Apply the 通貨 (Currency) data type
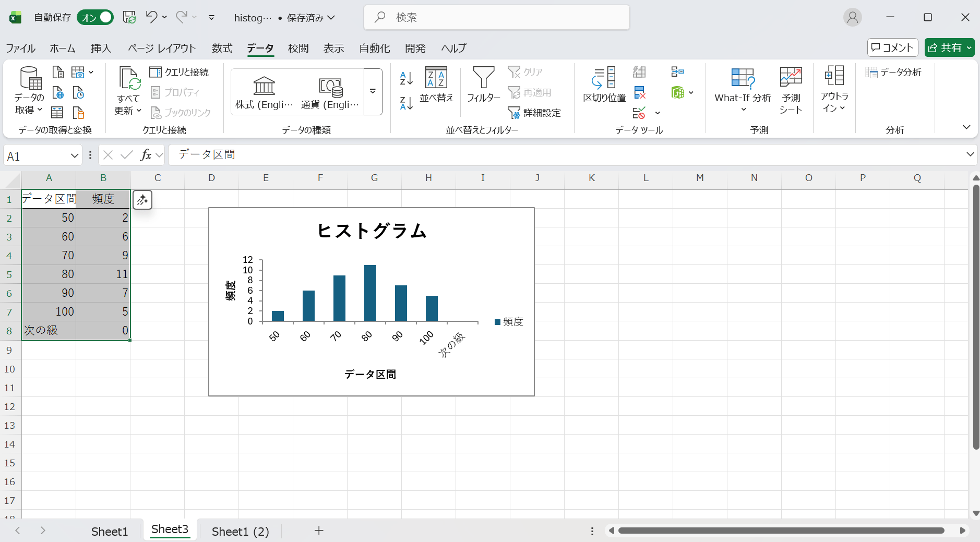Viewport: 980px width, 542px height. click(331, 89)
